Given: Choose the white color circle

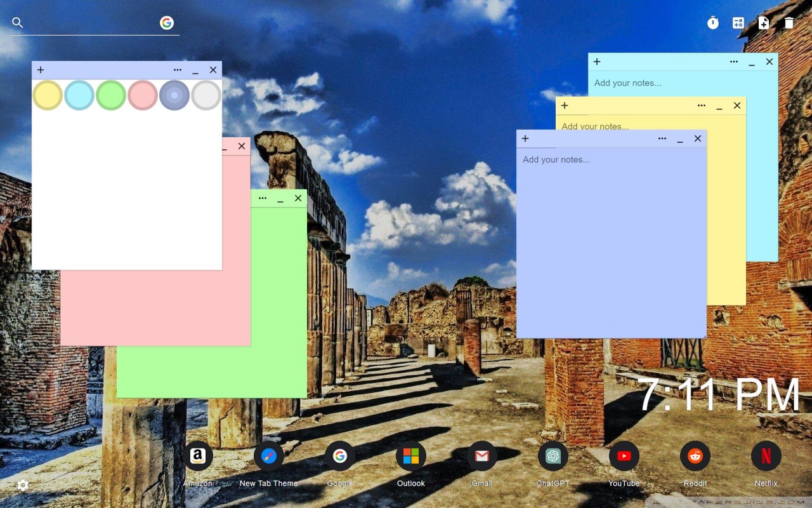Looking at the screenshot, I should coord(206,95).
